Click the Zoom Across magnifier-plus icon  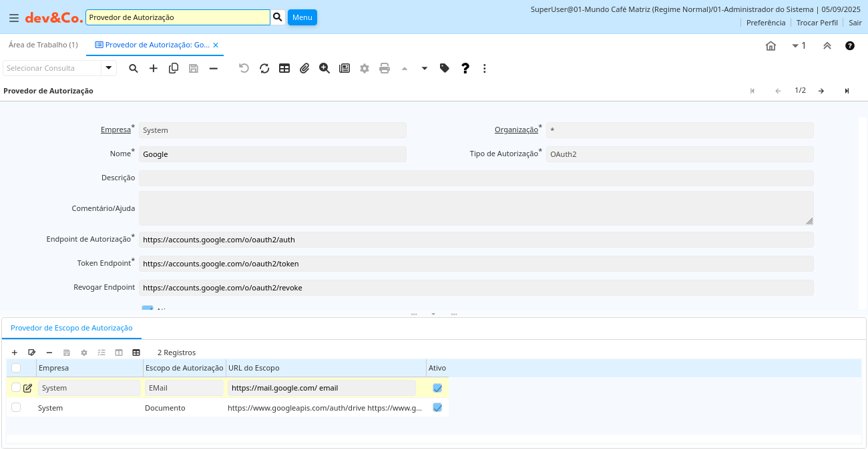coord(324,68)
